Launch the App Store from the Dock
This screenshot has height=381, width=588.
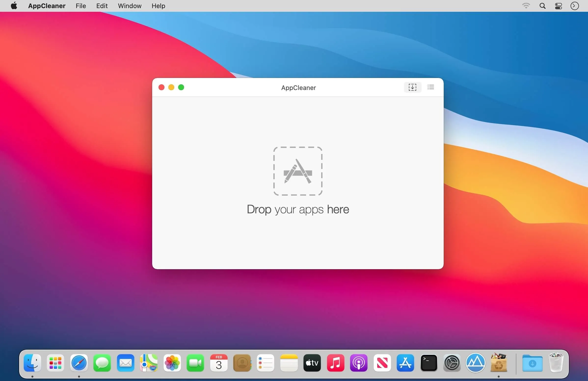(x=405, y=363)
